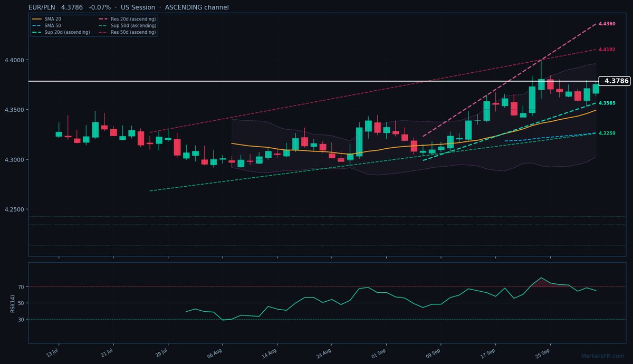This screenshot has width=633, height=364.
Task: Click the 13 Jul date label
Action: pos(52,353)
